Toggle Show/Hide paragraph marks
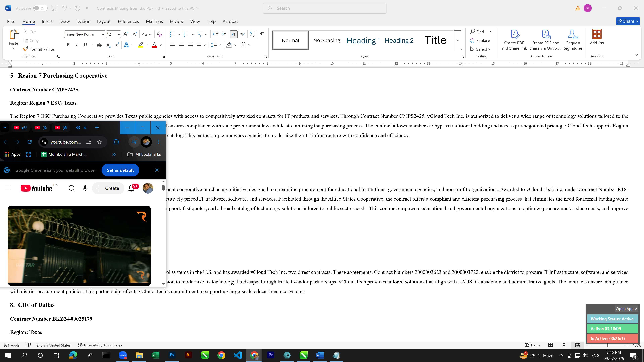This screenshot has height=362, width=644. coord(262,34)
